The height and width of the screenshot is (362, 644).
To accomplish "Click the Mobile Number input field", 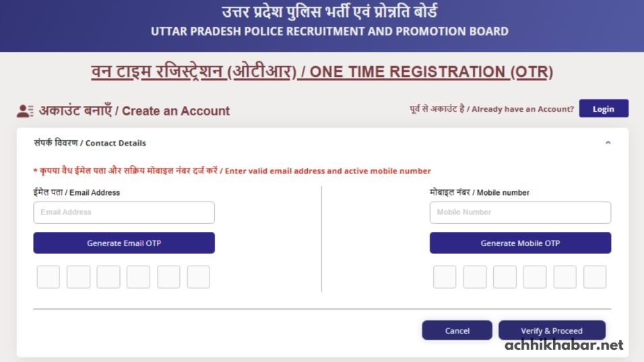I will pos(520,212).
